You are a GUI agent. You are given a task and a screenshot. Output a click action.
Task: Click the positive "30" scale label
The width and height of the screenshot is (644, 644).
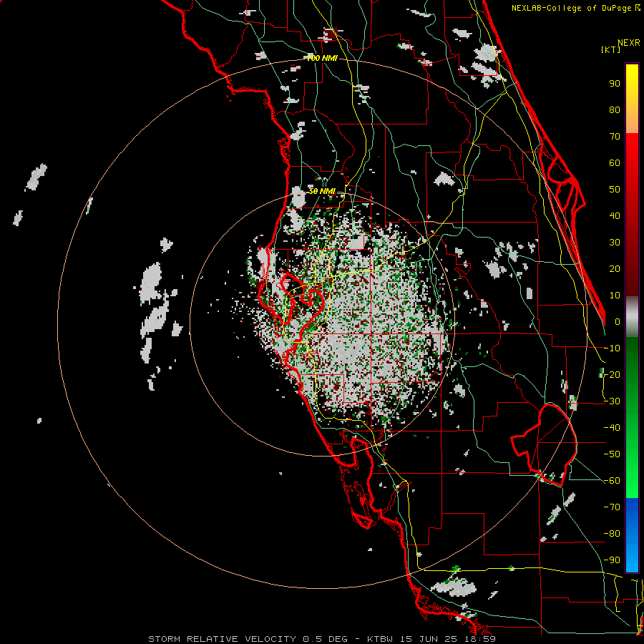pyautogui.click(x=615, y=243)
